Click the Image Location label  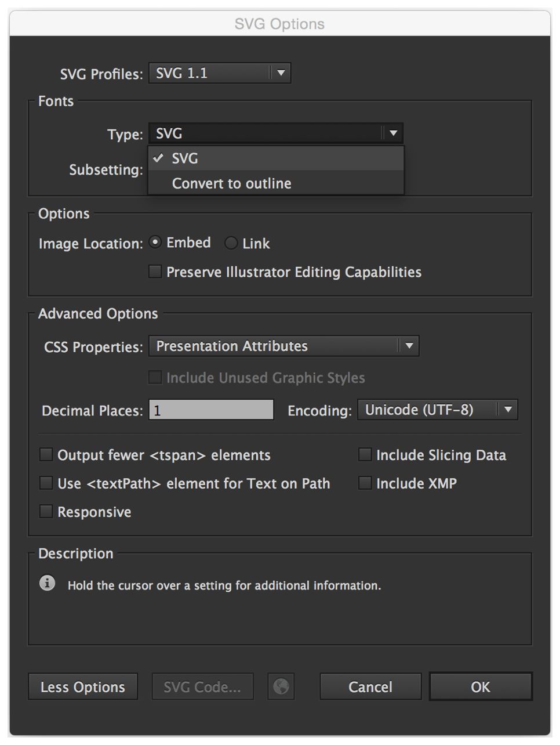91,244
